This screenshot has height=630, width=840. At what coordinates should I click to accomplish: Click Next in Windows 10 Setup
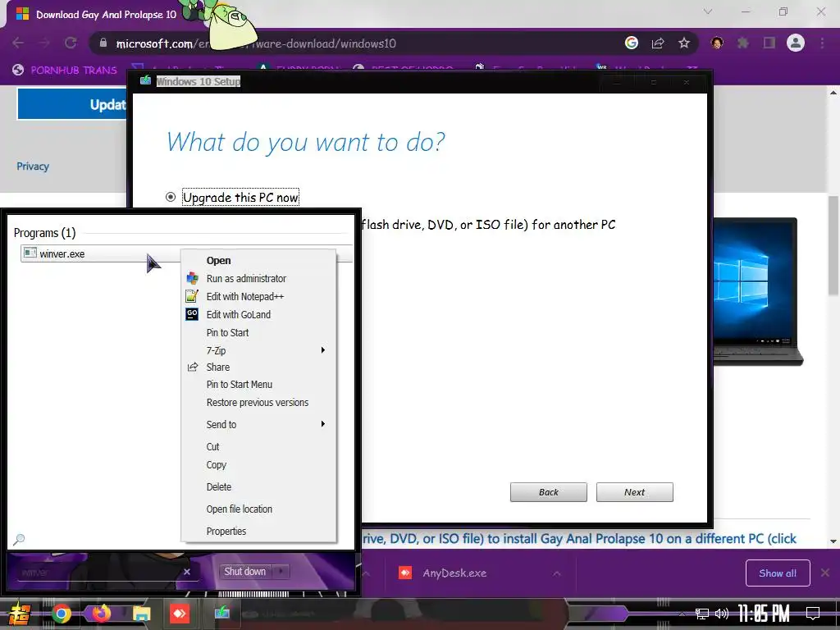pos(635,492)
